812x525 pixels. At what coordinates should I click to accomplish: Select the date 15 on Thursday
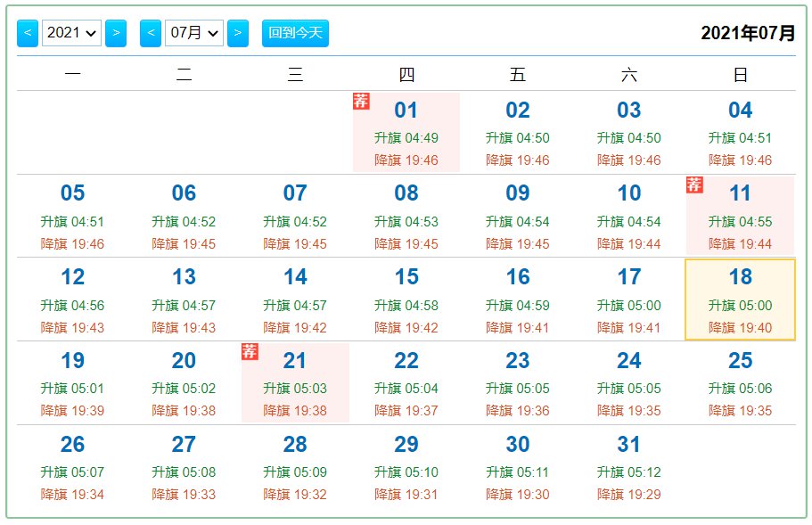pyautogui.click(x=406, y=299)
